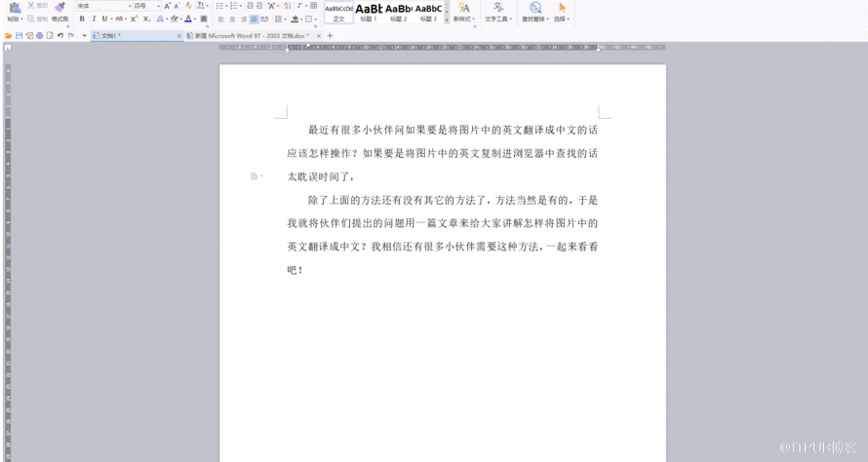Click the Save icon in quick access toolbar
Image resolution: width=868 pixels, height=462 pixels.
[x=19, y=35]
